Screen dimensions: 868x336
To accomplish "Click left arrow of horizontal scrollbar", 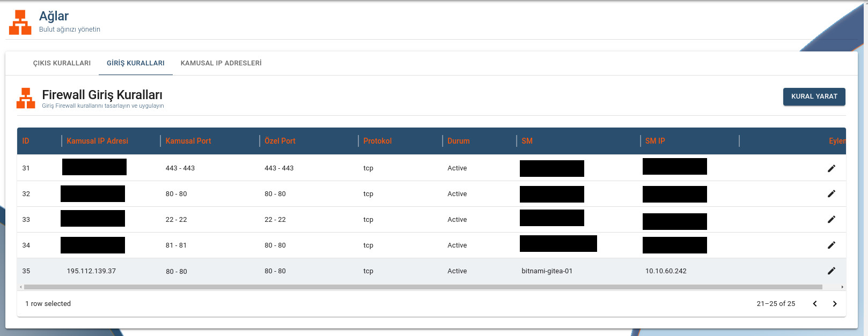I will [21, 287].
